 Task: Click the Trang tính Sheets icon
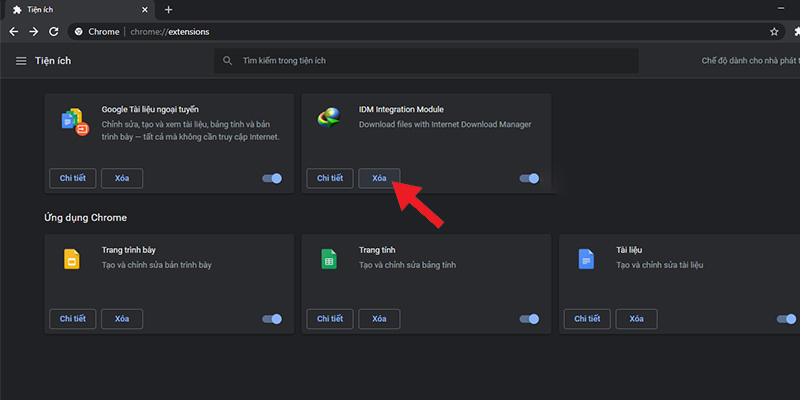click(x=329, y=259)
